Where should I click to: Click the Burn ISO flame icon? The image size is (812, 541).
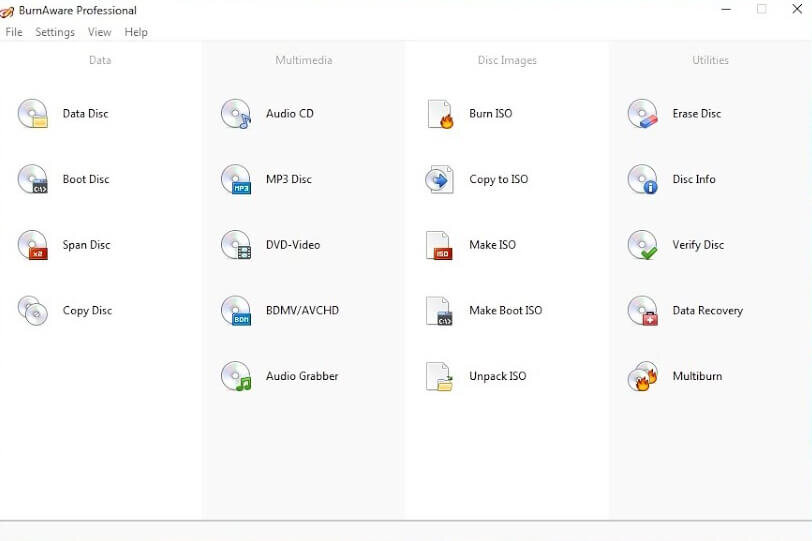(440, 114)
